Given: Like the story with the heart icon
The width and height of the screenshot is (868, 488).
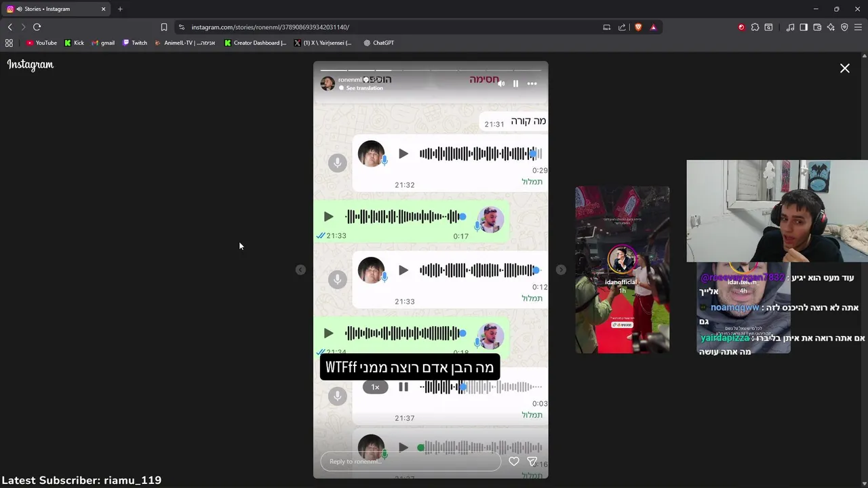Looking at the screenshot, I should 514,462.
